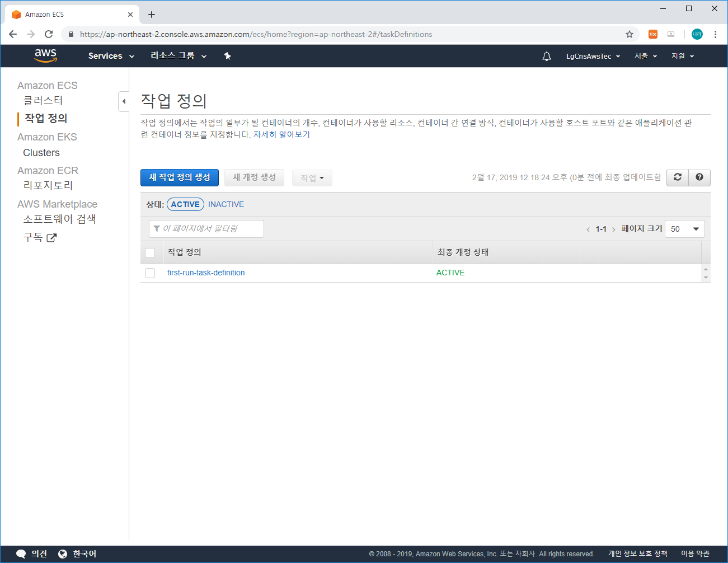Click table scrollbar up arrow
This screenshot has height=563, width=728.
[706, 269]
